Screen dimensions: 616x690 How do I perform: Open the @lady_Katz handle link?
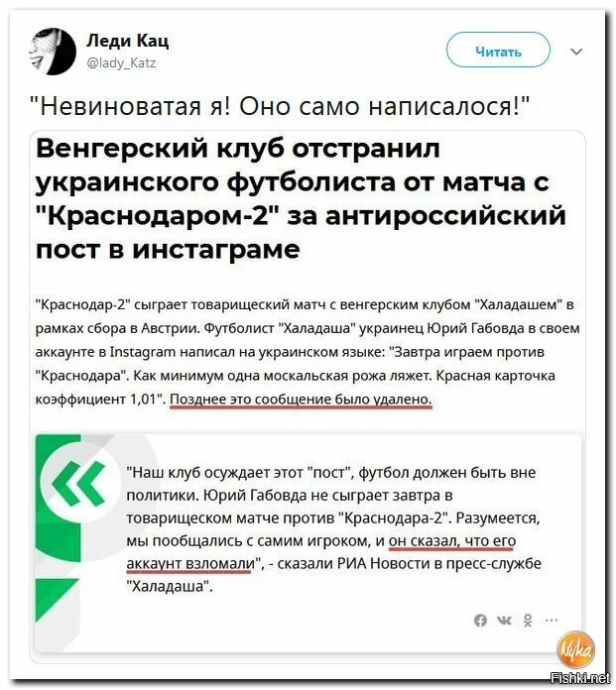[x=122, y=62]
